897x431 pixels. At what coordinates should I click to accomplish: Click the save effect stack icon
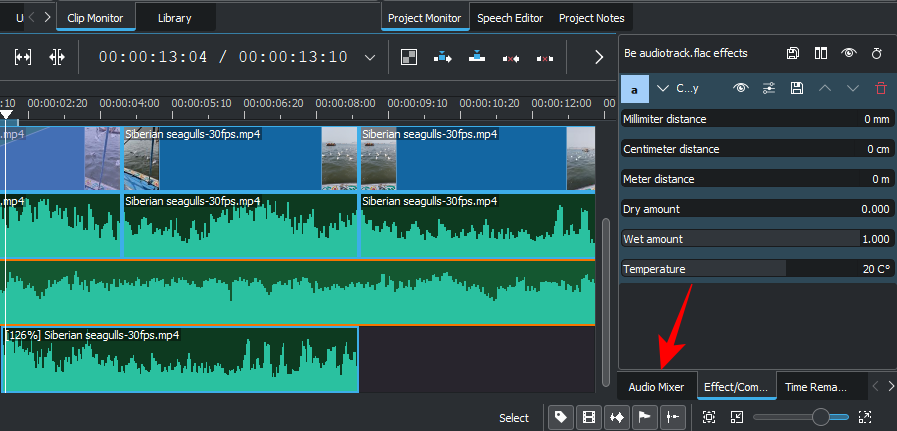click(792, 54)
